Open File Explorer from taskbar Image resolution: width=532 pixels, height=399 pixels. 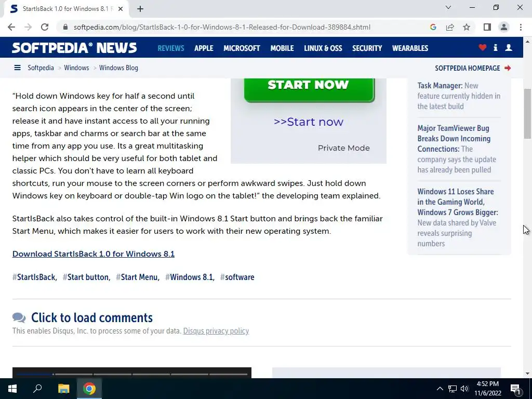[x=63, y=389]
